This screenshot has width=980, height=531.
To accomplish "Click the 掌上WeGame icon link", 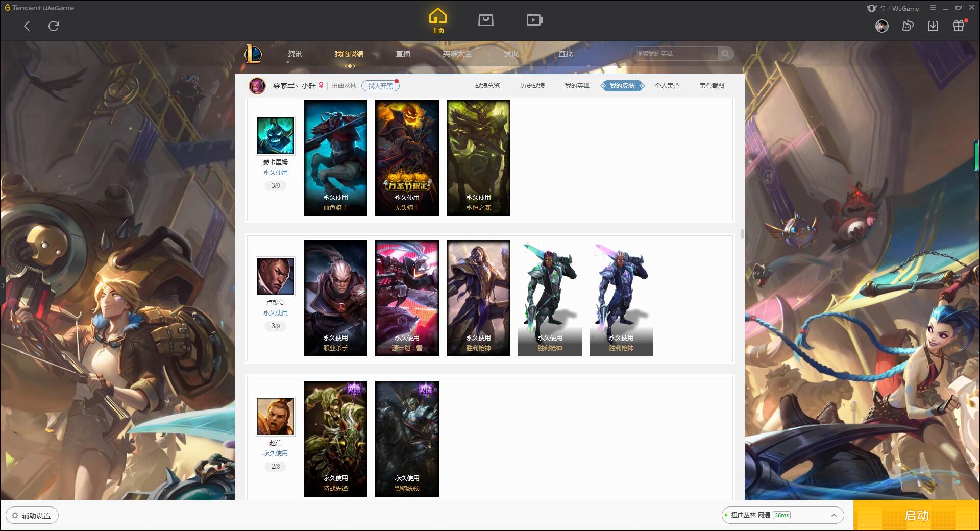I will coord(893,8).
